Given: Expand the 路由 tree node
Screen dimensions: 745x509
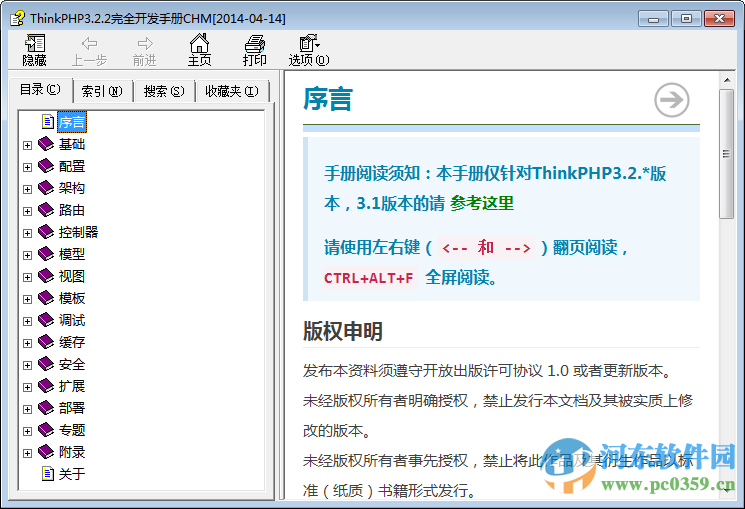Looking at the screenshot, I should click(x=28, y=211).
